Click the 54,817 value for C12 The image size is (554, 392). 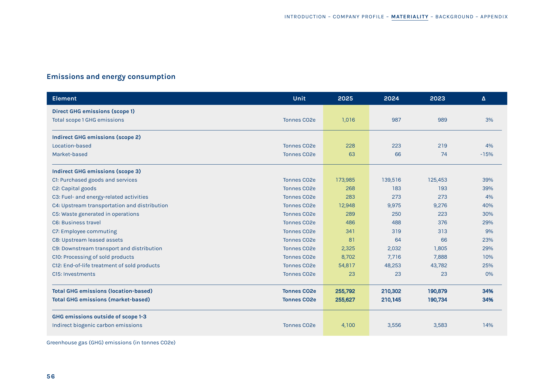346,266
